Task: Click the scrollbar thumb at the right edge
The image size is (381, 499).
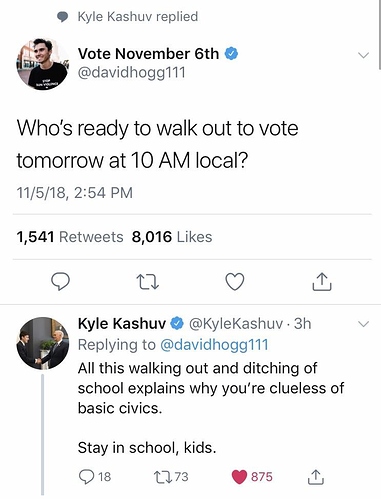Action: [x=380, y=35]
